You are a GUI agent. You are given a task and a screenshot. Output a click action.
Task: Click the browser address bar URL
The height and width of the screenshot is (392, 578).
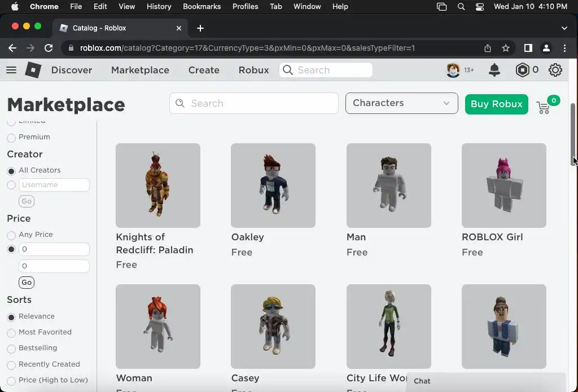click(247, 49)
